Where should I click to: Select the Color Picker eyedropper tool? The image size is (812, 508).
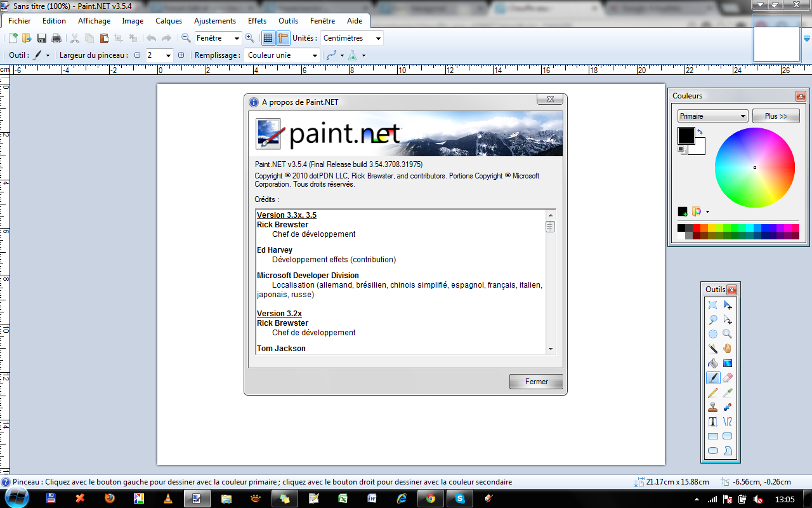(728, 392)
